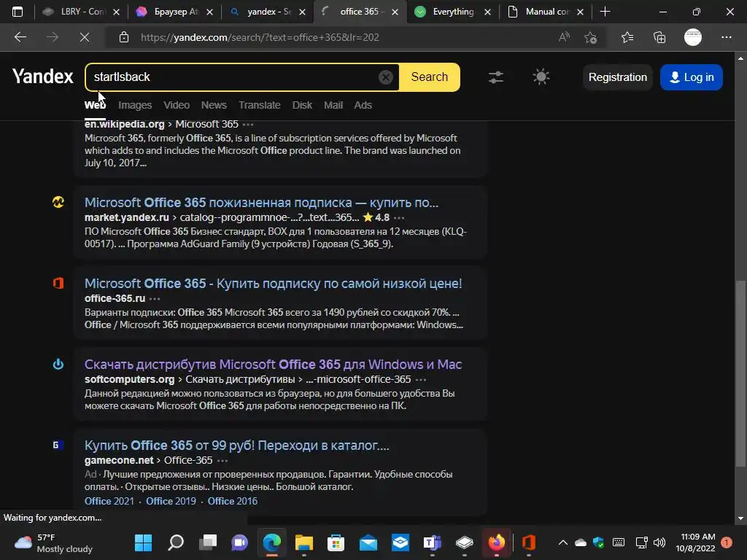The height and width of the screenshot is (560, 747).
Task: Open the browser profile avatar
Action: coord(693,37)
